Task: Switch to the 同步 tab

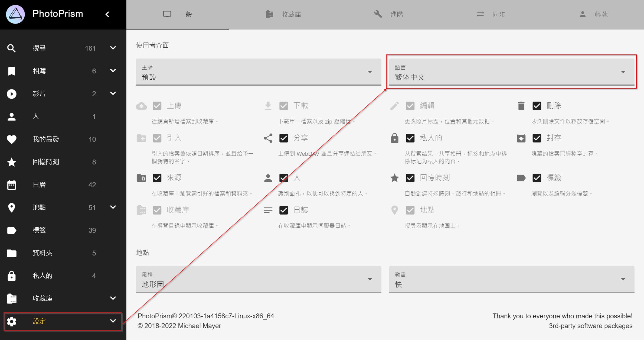Action: coord(491,14)
